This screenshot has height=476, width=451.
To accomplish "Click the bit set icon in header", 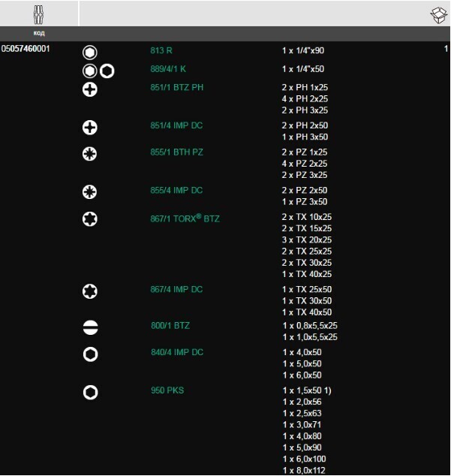I will coord(38,14).
